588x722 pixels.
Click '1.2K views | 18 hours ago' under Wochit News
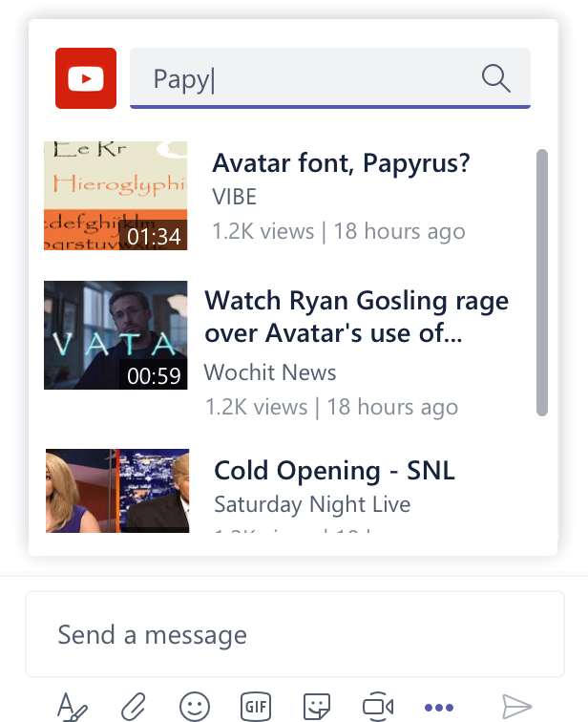click(332, 407)
